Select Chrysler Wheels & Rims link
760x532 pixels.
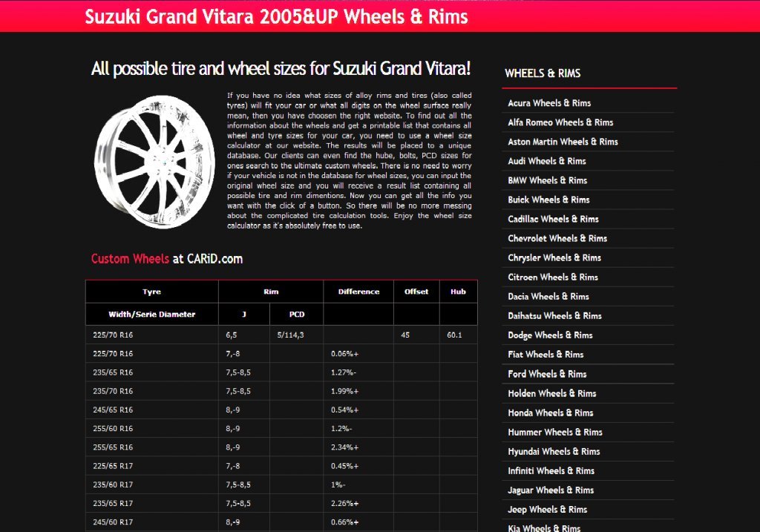pos(554,257)
